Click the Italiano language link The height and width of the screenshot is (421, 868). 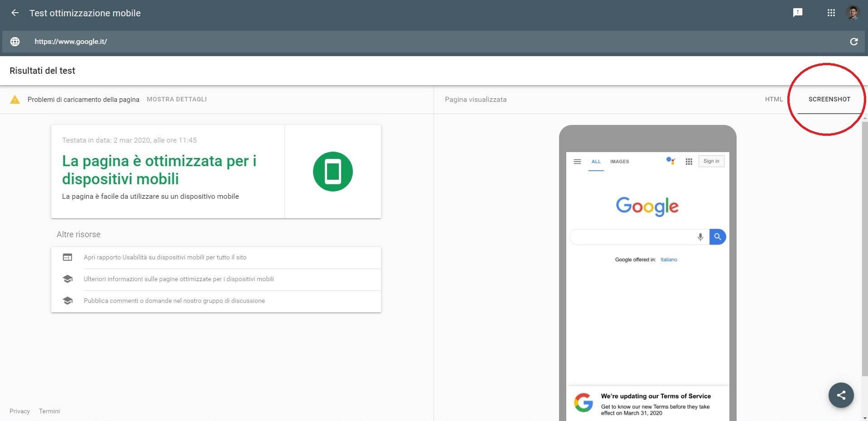(x=669, y=259)
